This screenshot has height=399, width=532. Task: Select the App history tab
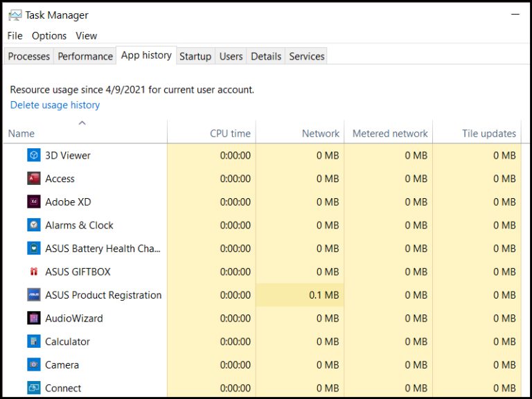pyautogui.click(x=146, y=55)
